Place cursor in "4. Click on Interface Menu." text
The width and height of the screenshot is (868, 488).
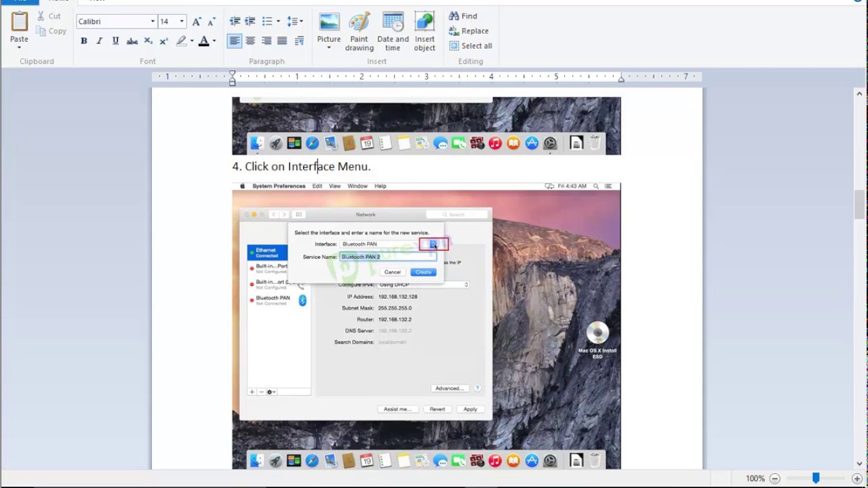(x=301, y=167)
